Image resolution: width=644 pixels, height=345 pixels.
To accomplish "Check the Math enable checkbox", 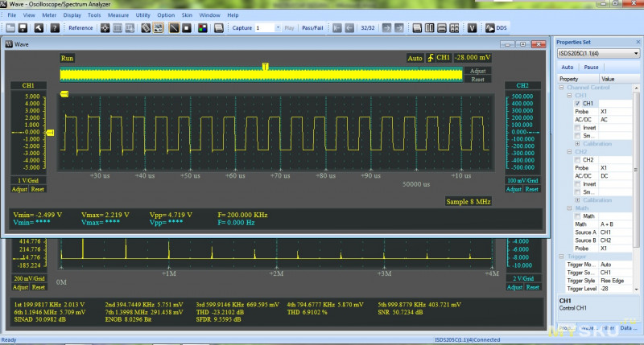I will (577, 216).
